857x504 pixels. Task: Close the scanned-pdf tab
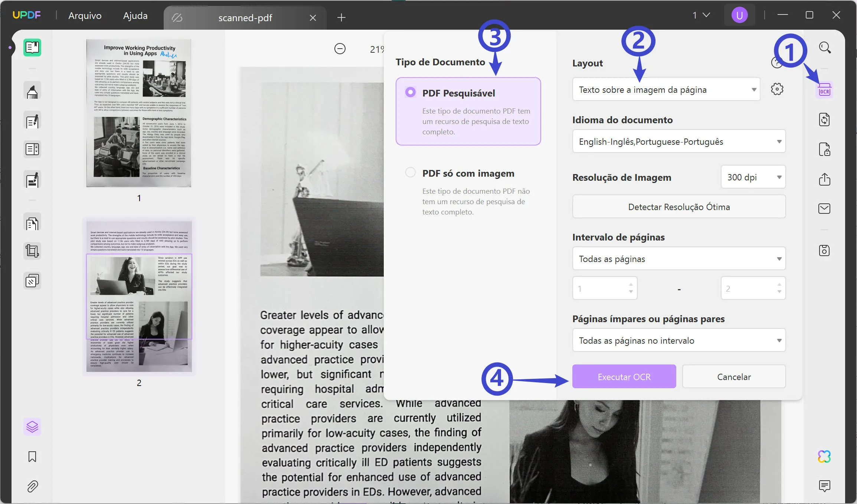(313, 17)
